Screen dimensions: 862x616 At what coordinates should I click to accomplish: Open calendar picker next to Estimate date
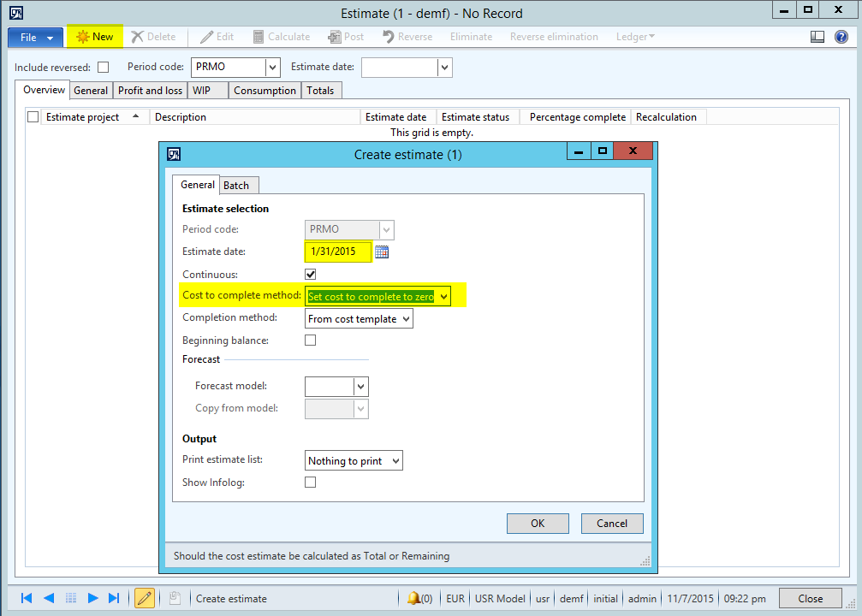[x=382, y=252]
